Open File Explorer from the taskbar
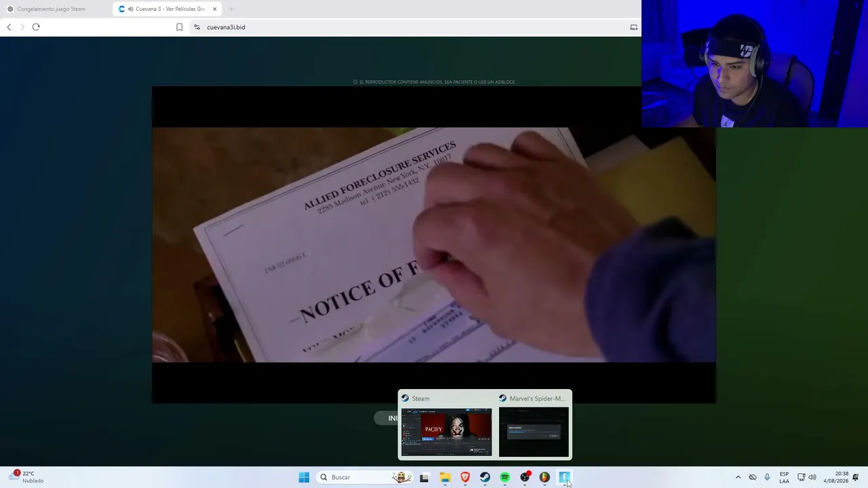The width and height of the screenshot is (868, 488). [445, 477]
